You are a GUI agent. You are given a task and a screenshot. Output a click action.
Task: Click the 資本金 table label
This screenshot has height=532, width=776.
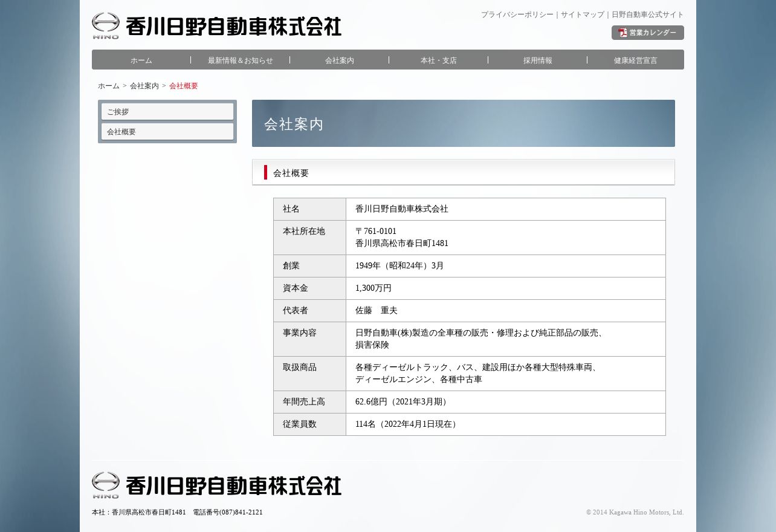[x=296, y=288]
